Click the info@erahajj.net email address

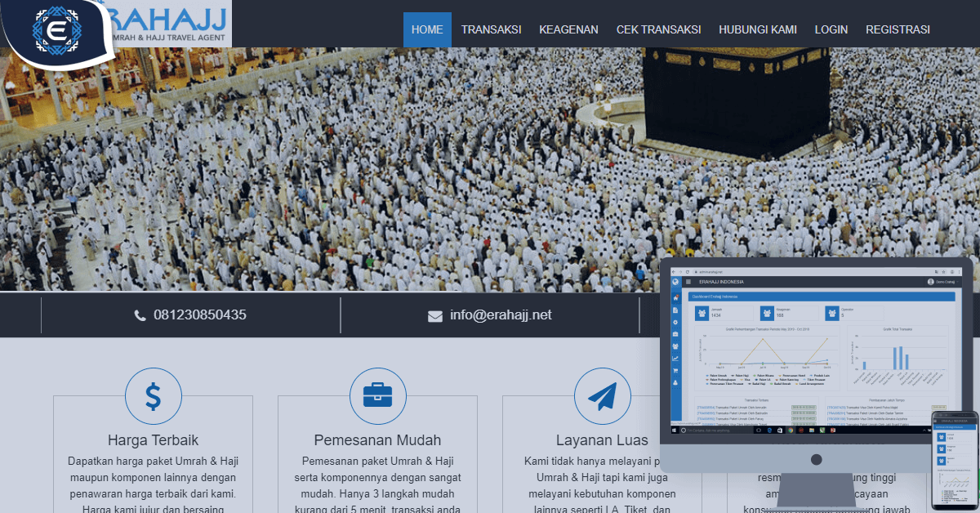[501, 314]
